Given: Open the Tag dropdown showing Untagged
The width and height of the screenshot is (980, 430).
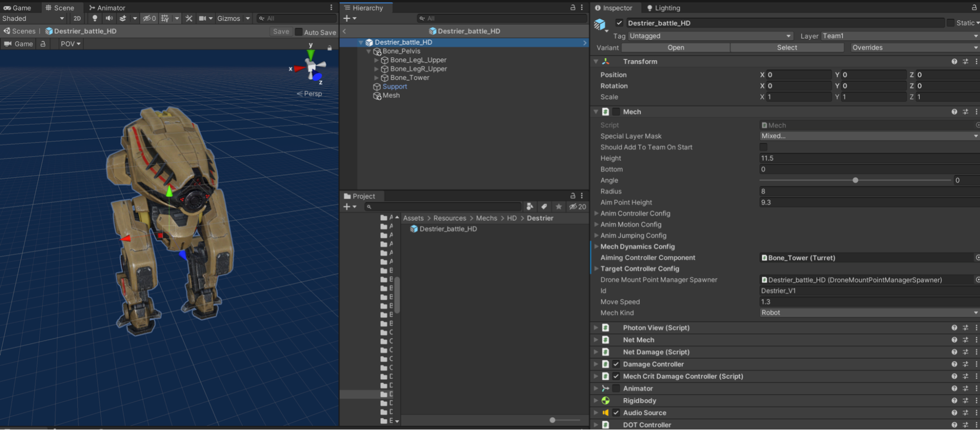Looking at the screenshot, I should 709,36.
